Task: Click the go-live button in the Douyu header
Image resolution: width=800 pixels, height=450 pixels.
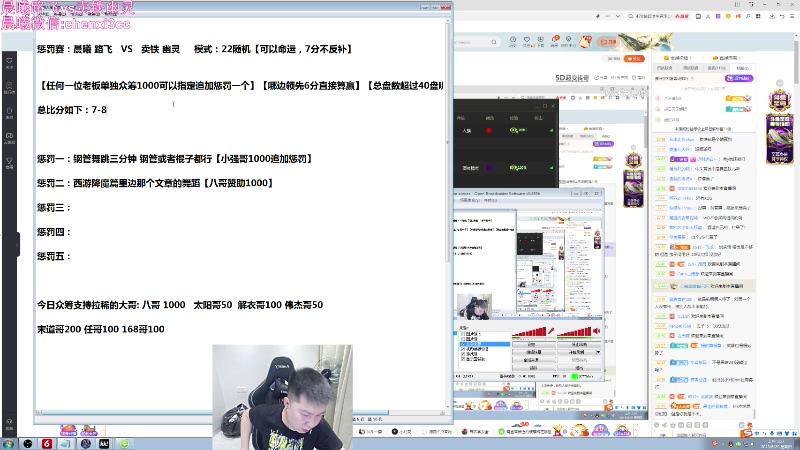Action: [x=608, y=41]
